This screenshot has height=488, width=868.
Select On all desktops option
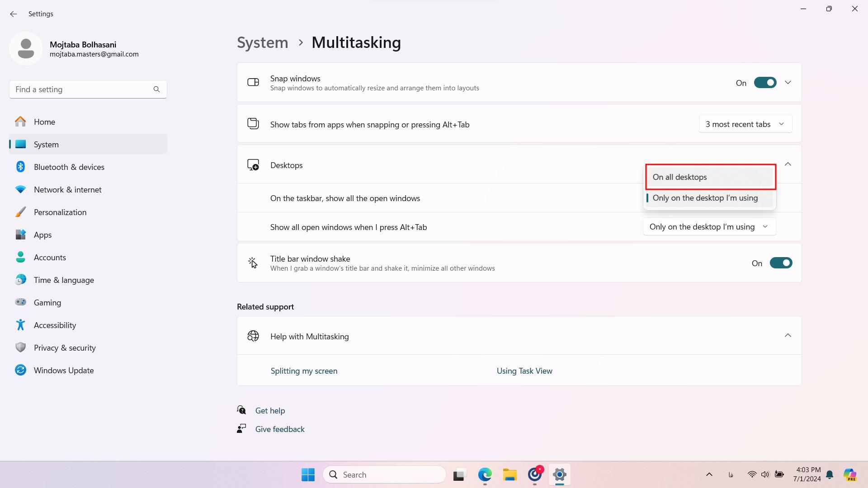point(710,177)
